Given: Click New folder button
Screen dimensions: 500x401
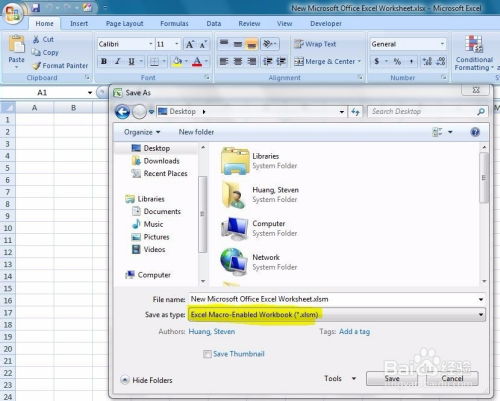Looking at the screenshot, I should click(x=196, y=132).
